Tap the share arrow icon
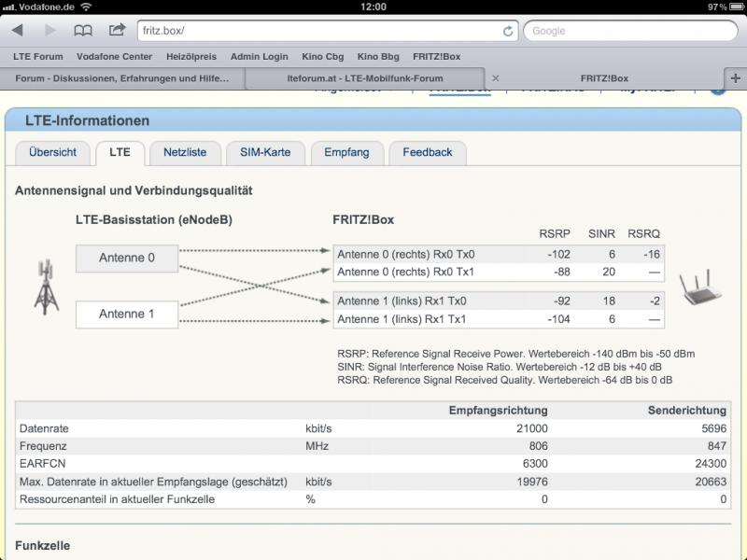 pyautogui.click(x=117, y=30)
